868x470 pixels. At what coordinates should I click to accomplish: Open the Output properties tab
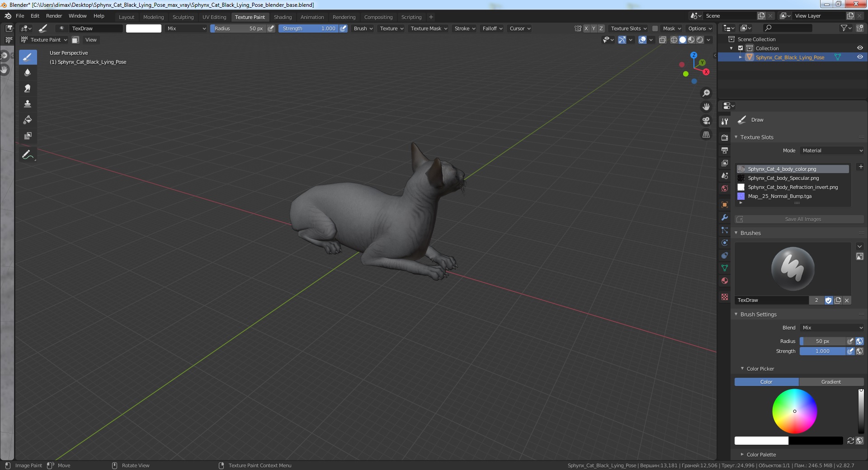click(x=725, y=150)
